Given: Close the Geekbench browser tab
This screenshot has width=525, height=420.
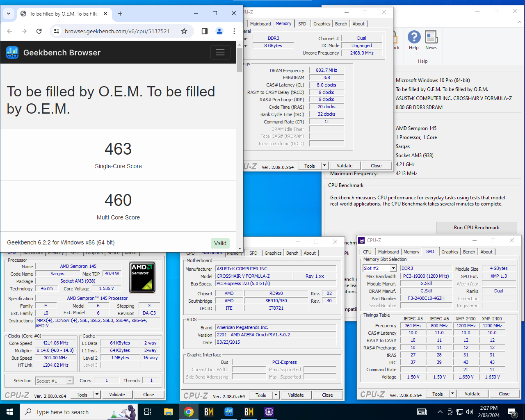Looking at the screenshot, I should (105, 14).
